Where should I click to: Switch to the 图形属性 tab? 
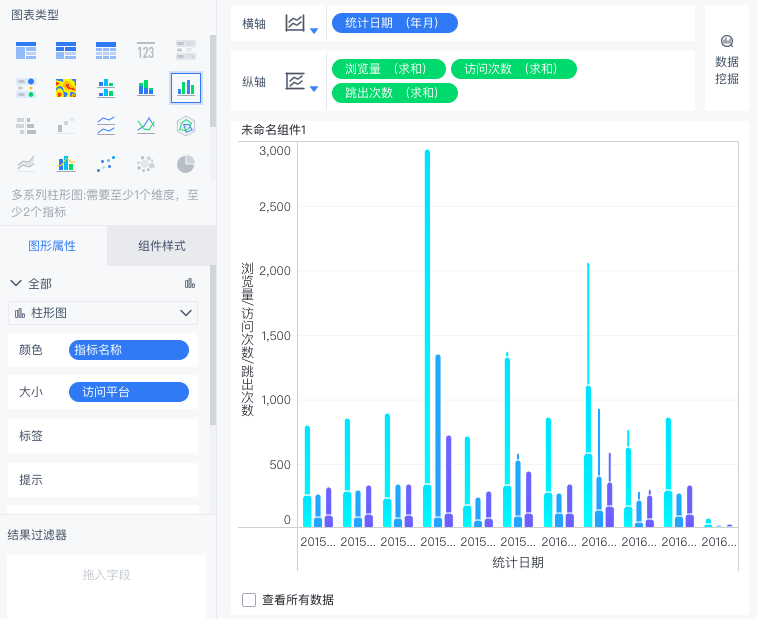pos(53,246)
